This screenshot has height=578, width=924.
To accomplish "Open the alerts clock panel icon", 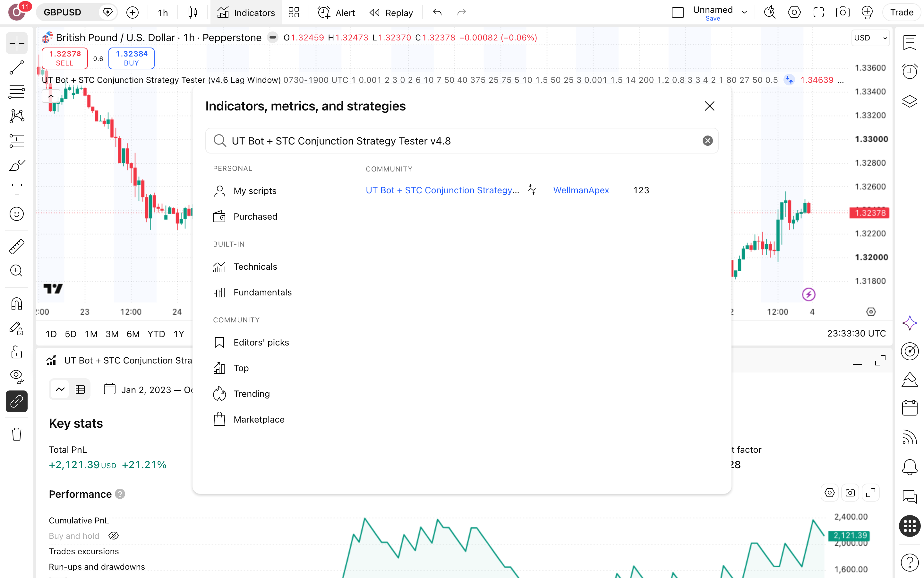I will (910, 71).
